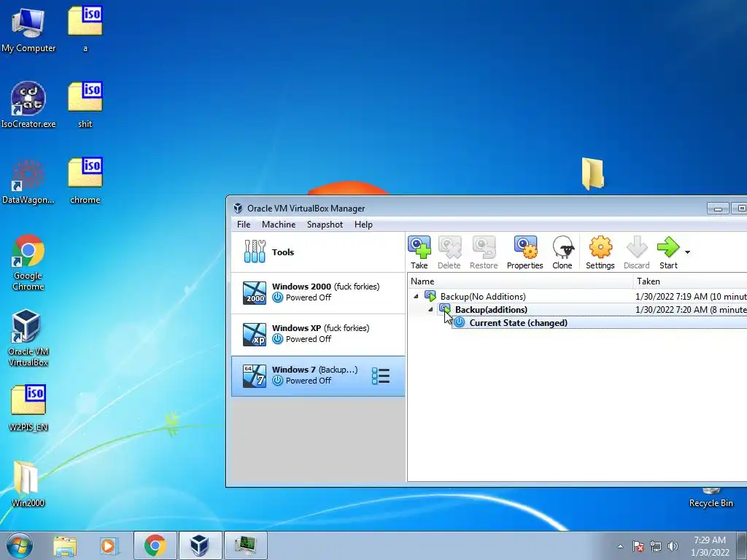Minimize the VirtualBox Manager window
Viewport: 747px width, 560px height.
click(718, 209)
